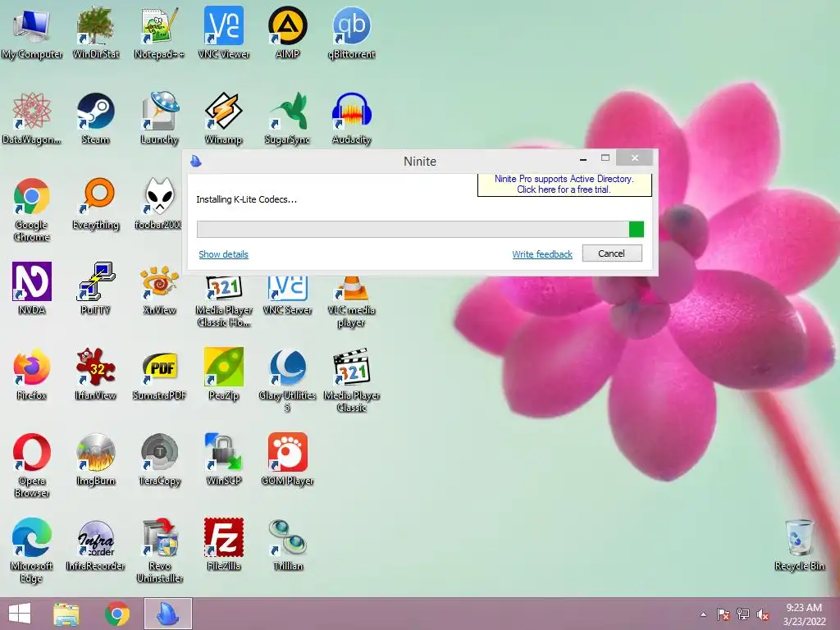Click the Launchy desktop icon
The width and height of the screenshot is (840, 630).
pos(159,119)
